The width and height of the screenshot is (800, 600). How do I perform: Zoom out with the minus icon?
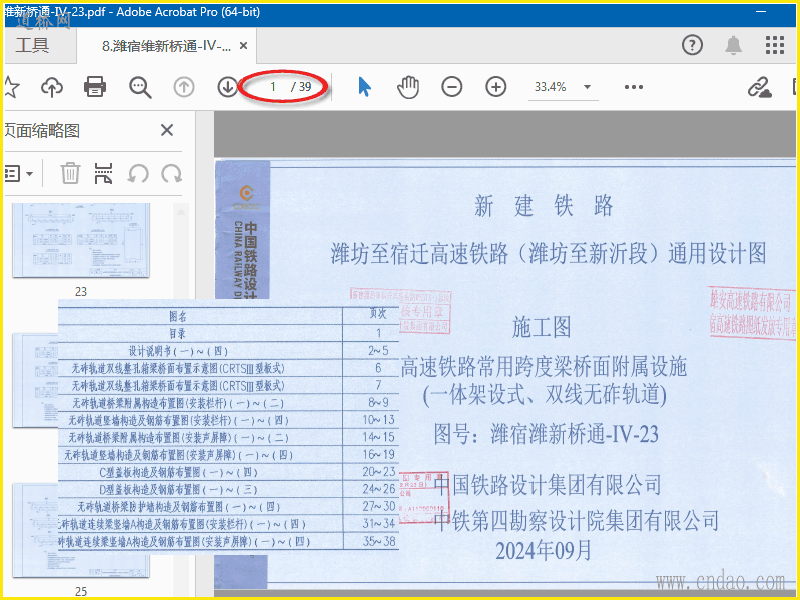pyautogui.click(x=452, y=87)
